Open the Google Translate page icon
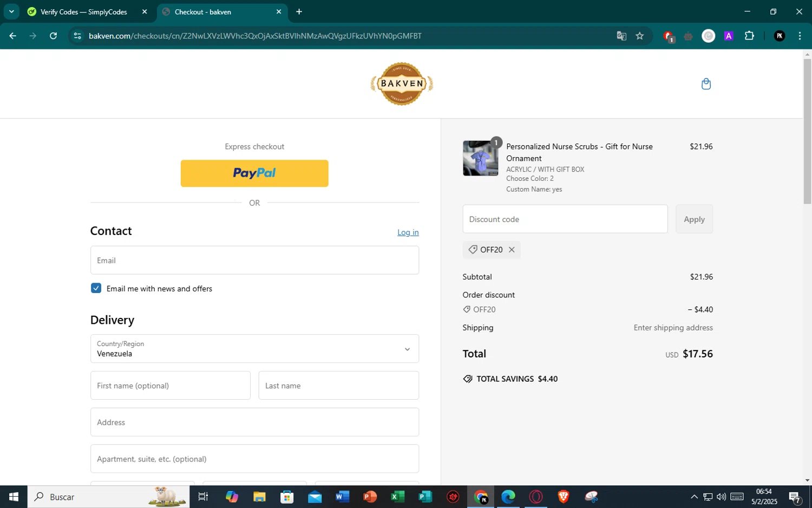Image resolution: width=812 pixels, height=508 pixels. [621, 36]
